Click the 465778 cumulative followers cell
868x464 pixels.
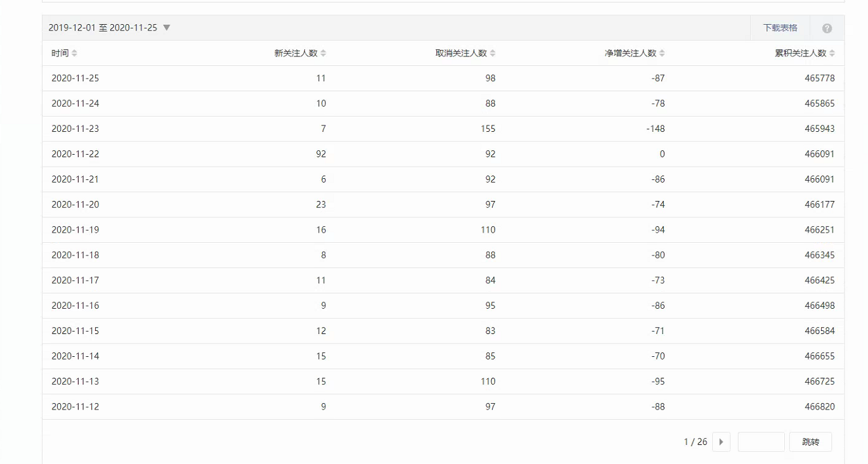(819, 79)
